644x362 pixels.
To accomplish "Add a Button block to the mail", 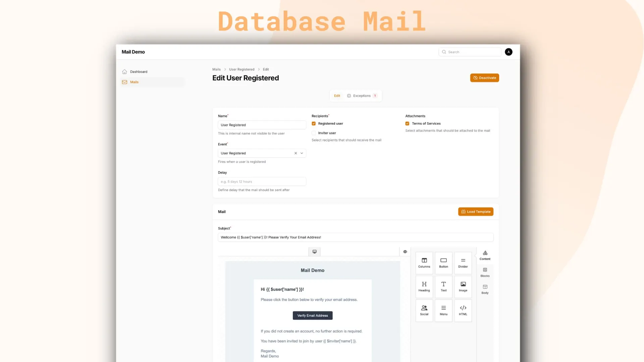I will [x=443, y=263].
